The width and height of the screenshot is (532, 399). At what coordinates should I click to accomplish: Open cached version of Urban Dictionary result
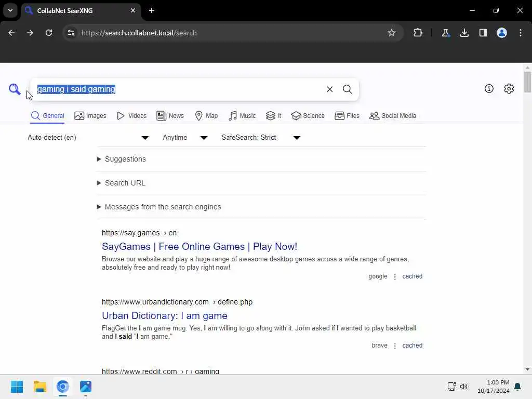[x=412, y=345]
